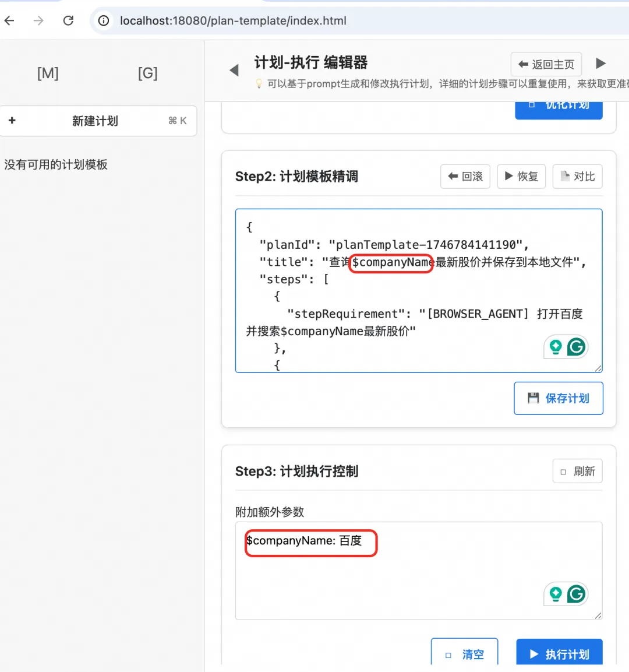Image resolution: width=629 pixels, height=672 pixels.
Task: Click 刷新 in Step3 execution control
Action: click(577, 471)
